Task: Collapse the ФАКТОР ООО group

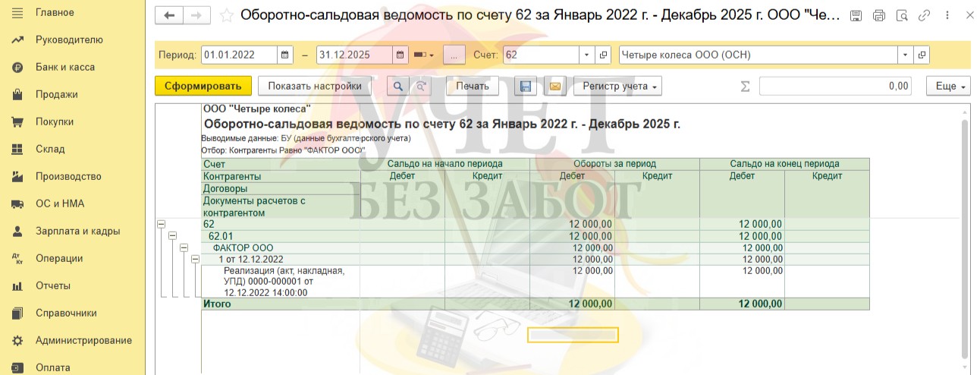Action: [184, 247]
